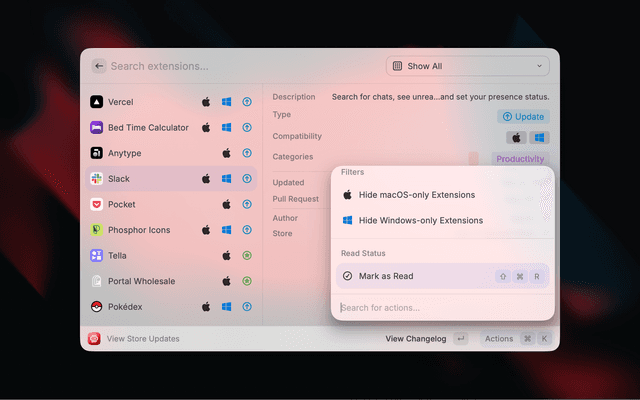Select the Anytype extension icon

click(96, 153)
